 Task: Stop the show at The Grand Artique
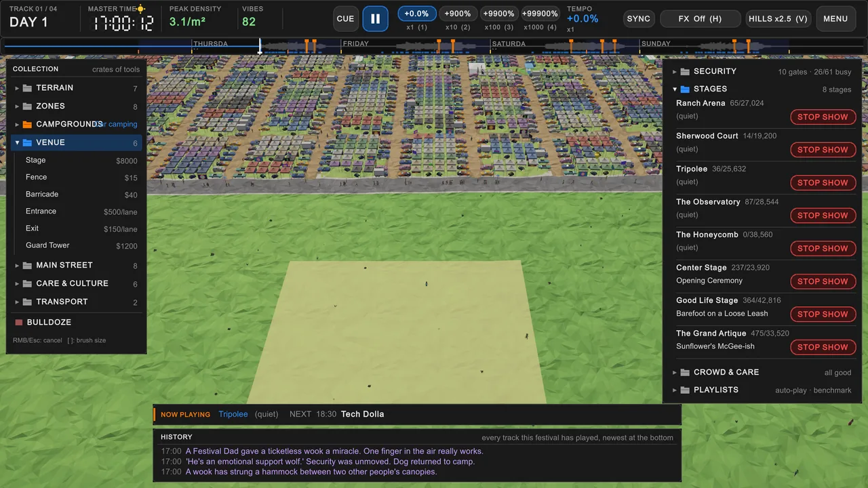[x=823, y=347]
